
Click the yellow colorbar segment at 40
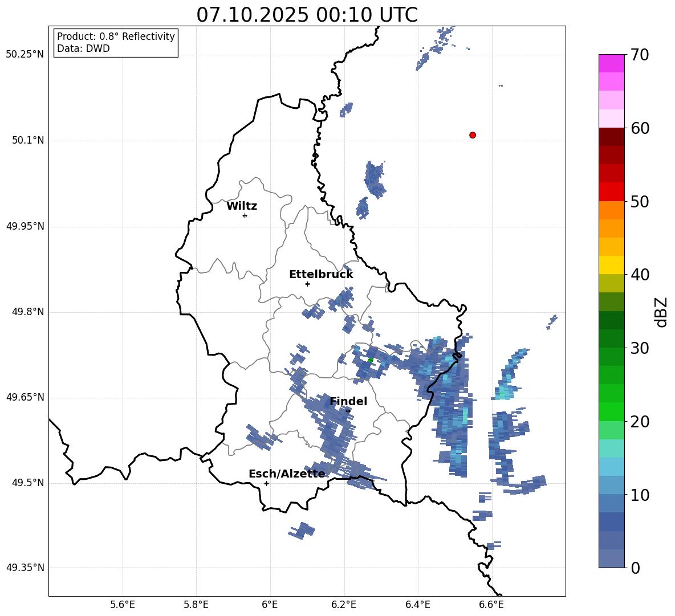pyautogui.click(x=611, y=265)
